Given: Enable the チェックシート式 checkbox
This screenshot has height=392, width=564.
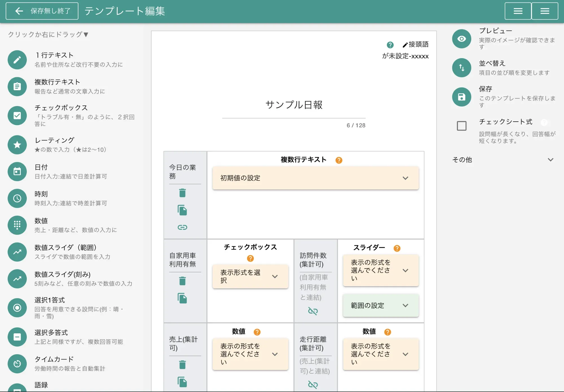Looking at the screenshot, I should click(461, 126).
